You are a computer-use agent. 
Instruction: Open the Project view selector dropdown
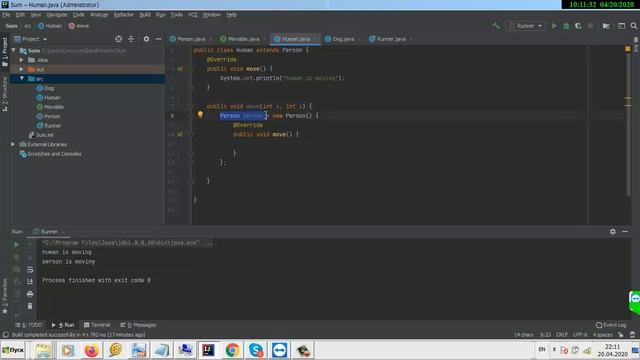coord(31,39)
